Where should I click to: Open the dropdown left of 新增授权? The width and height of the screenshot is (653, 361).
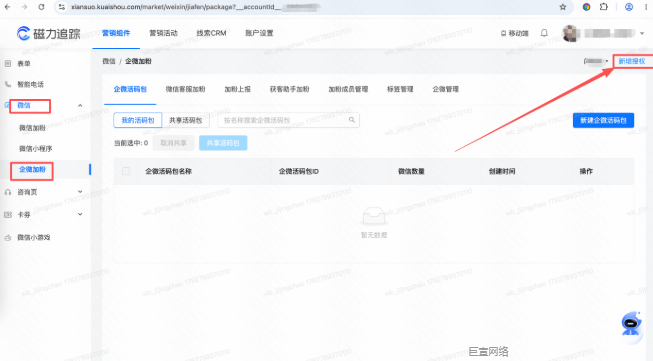pos(596,61)
